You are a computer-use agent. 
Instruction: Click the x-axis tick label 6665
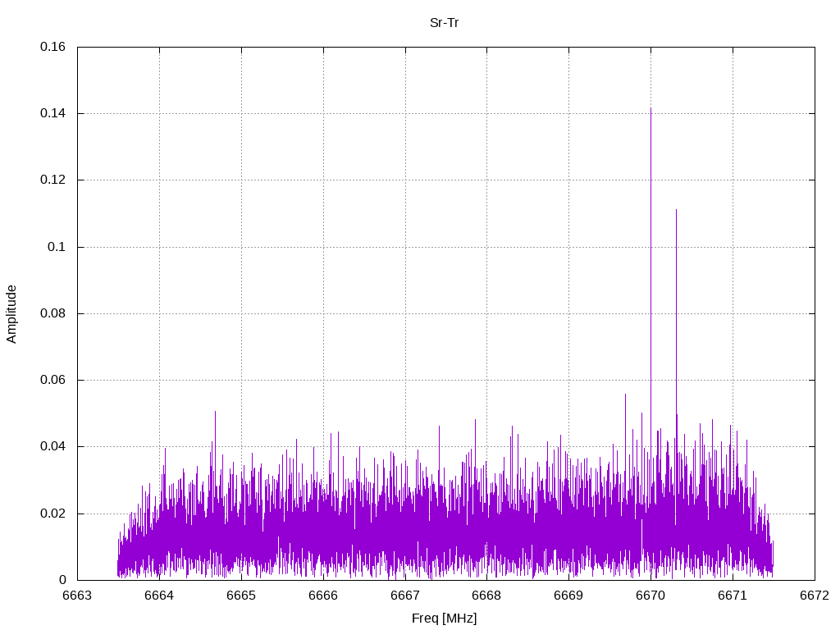241,596
